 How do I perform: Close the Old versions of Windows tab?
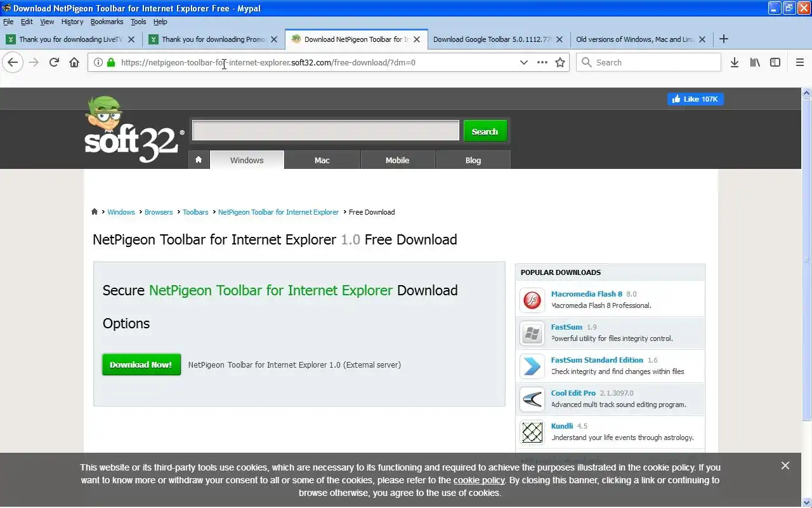coord(702,39)
